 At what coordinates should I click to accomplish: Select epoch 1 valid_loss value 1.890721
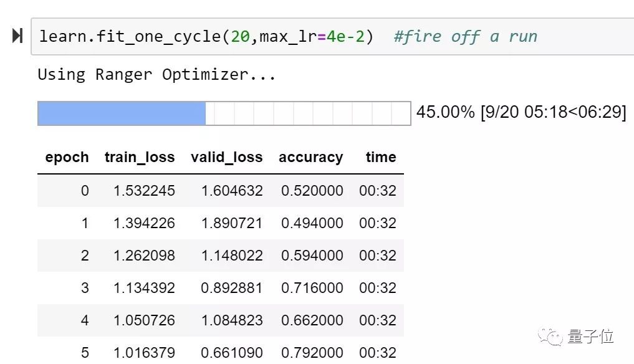tap(231, 223)
